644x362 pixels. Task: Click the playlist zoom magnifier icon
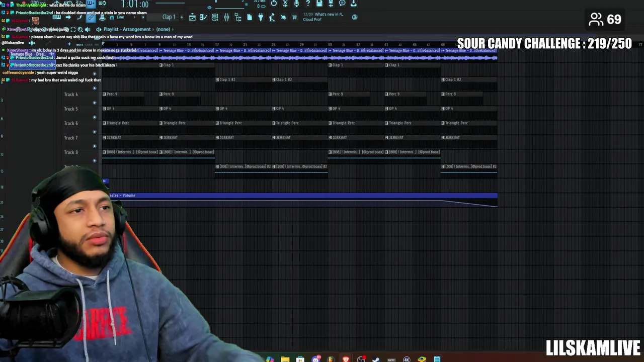pyautogui.click(x=80, y=29)
